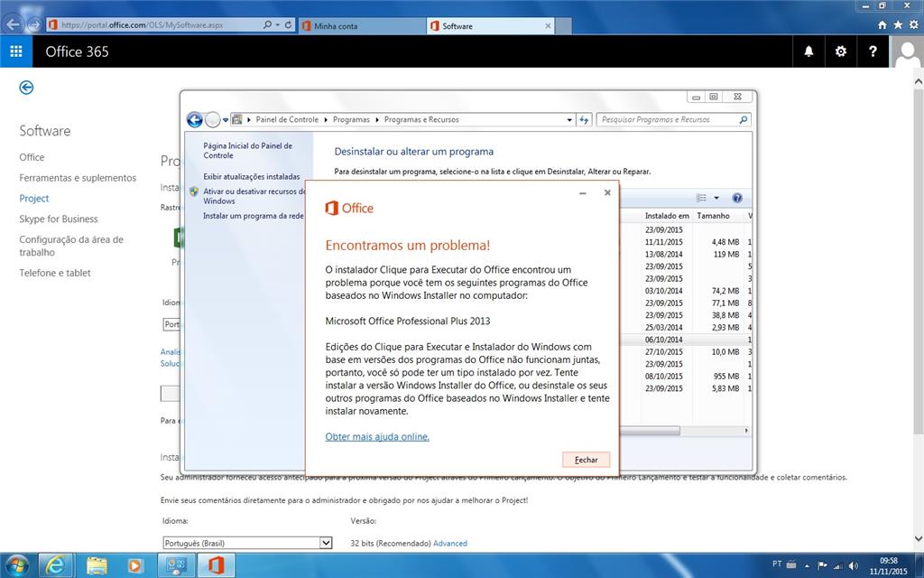Change the view icon in the programs list
The image size is (924, 578).
point(701,198)
